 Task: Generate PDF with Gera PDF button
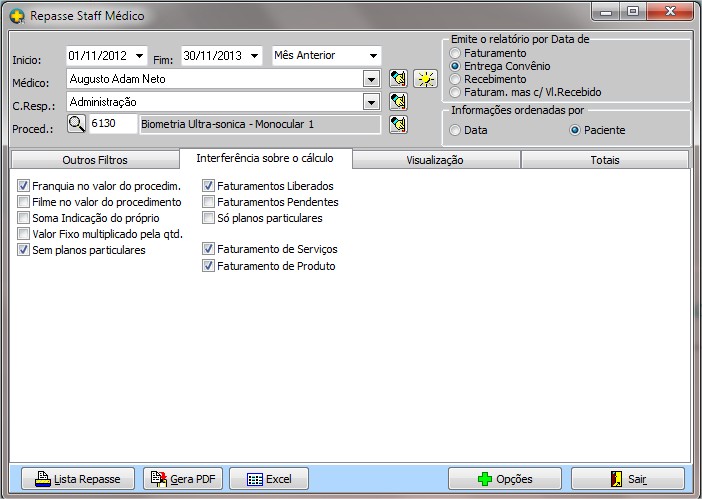pyautogui.click(x=183, y=479)
